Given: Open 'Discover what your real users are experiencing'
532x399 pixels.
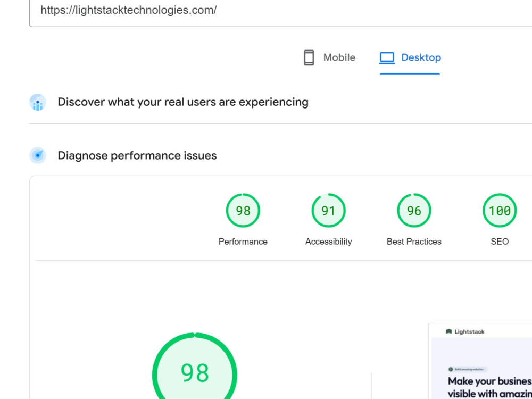Looking at the screenshot, I should point(183,102).
